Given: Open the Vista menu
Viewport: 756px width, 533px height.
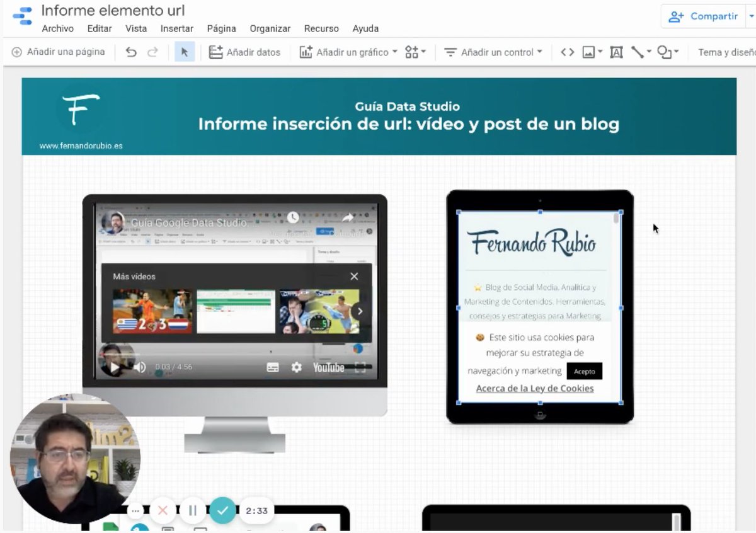Looking at the screenshot, I should coord(136,28).
